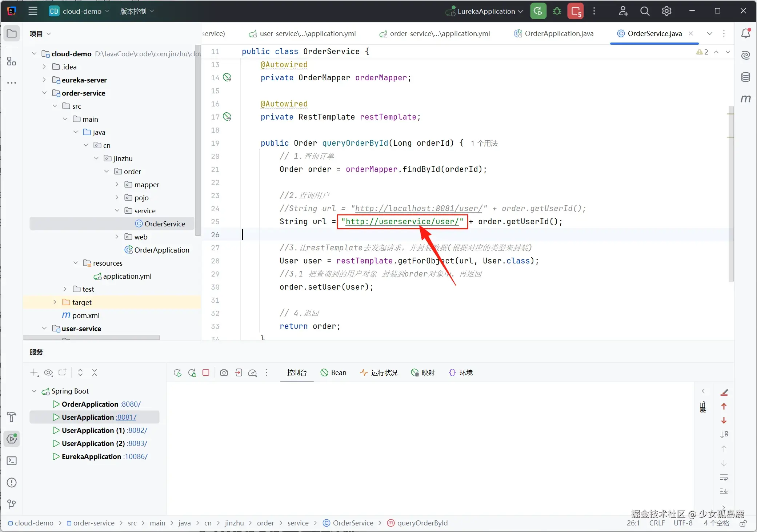
Task: Click the editor vertical scrollbar
Action: 731,193
